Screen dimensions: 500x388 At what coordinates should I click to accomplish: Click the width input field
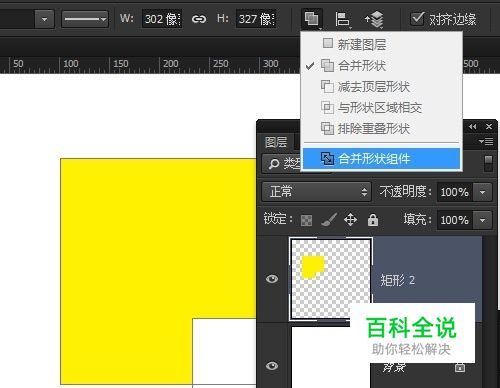162,19
